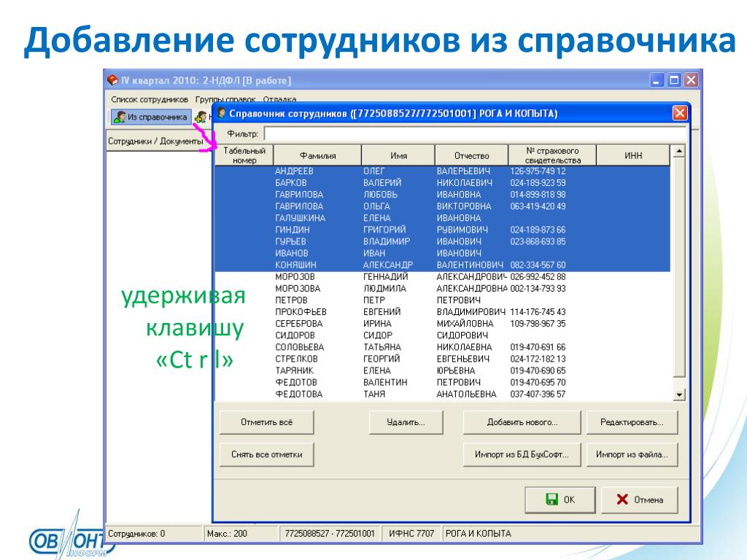Image resolution: width=747 pixels, height=560 pixels.
Task: Select the row 'ФЕДОТОВ ВАЛЕНТИН'
Action: [x=443, y=382]
